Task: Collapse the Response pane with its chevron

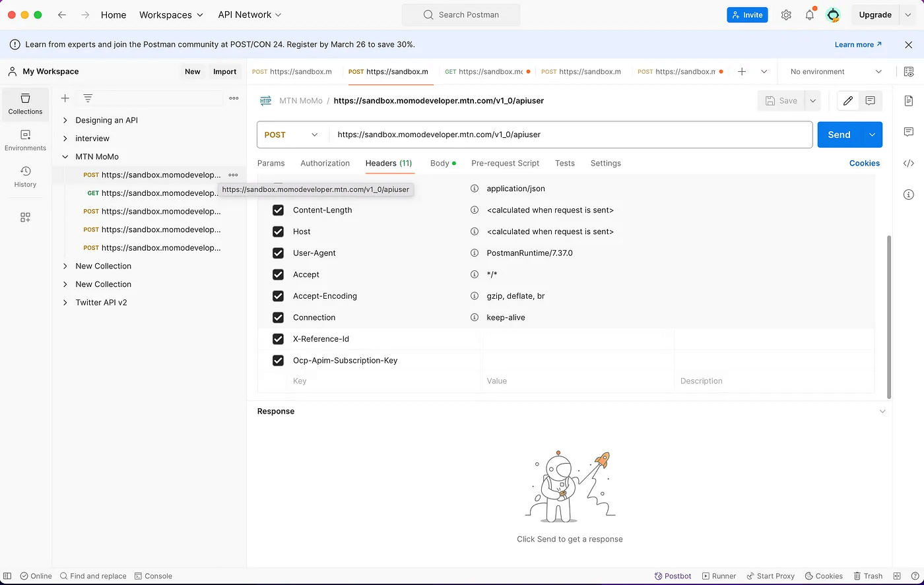Action: click(x=882, y=412)
